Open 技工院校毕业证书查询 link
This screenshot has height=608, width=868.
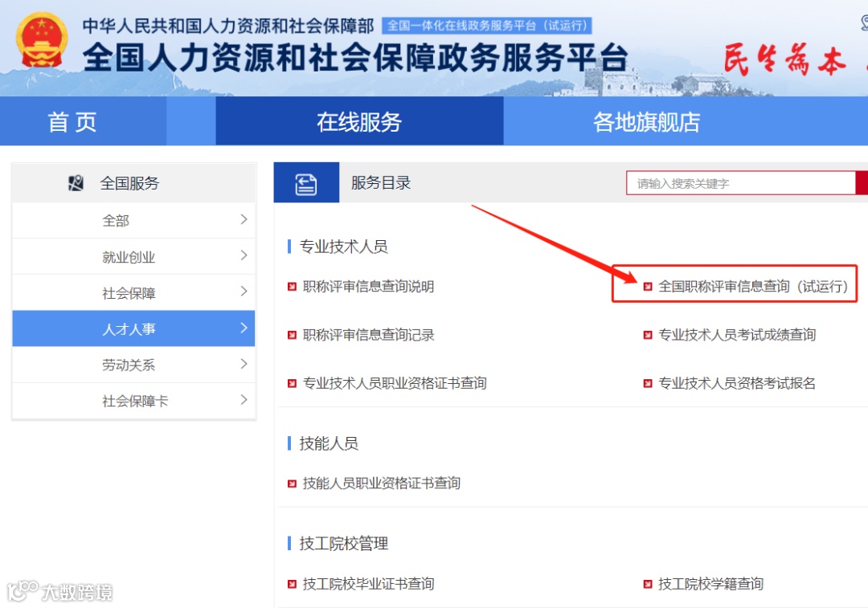(x=368, y=584)
